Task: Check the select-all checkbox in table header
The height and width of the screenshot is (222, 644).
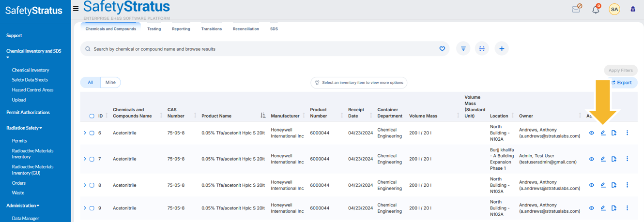Action: click(92, 116)
